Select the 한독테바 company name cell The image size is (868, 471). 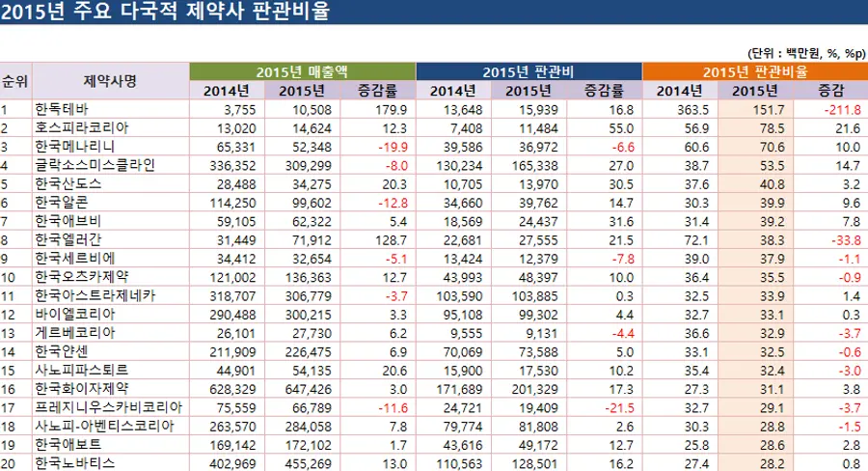coord(61,109)
